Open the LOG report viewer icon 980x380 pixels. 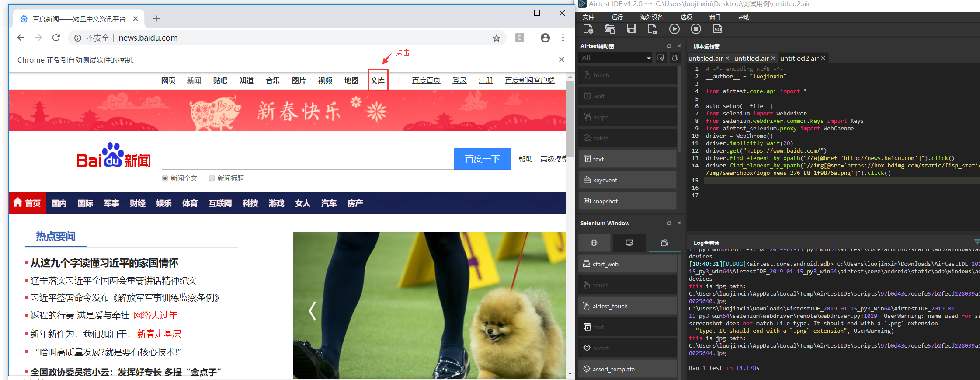pyautogui.click(x=717, y=29)
